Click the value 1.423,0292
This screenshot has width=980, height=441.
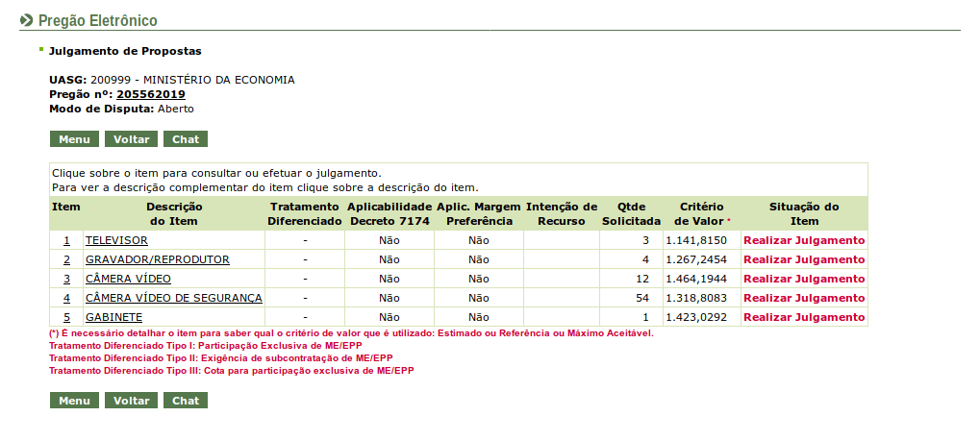click(696, 317)
